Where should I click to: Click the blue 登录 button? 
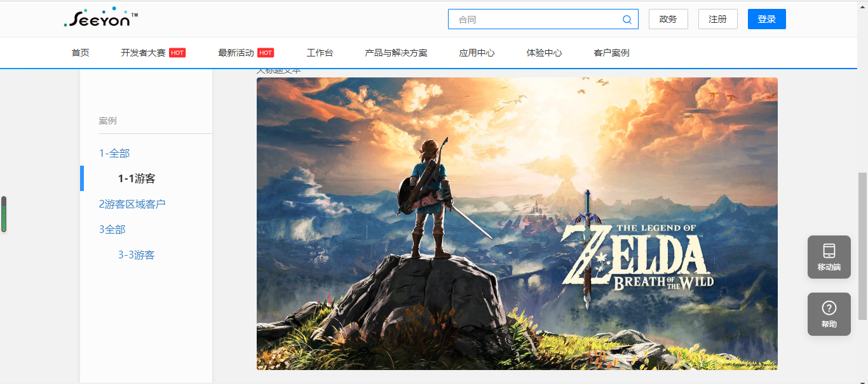[x=767, y=19]
